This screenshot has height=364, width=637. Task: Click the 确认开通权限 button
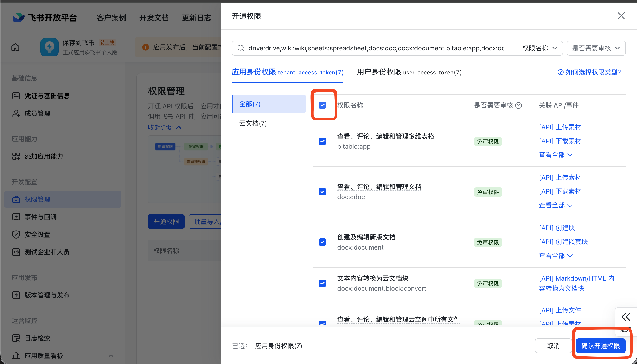click(601, 346)
